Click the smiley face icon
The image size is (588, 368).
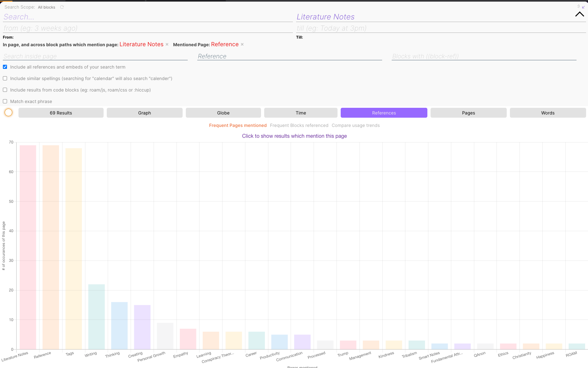click(578, 6)
